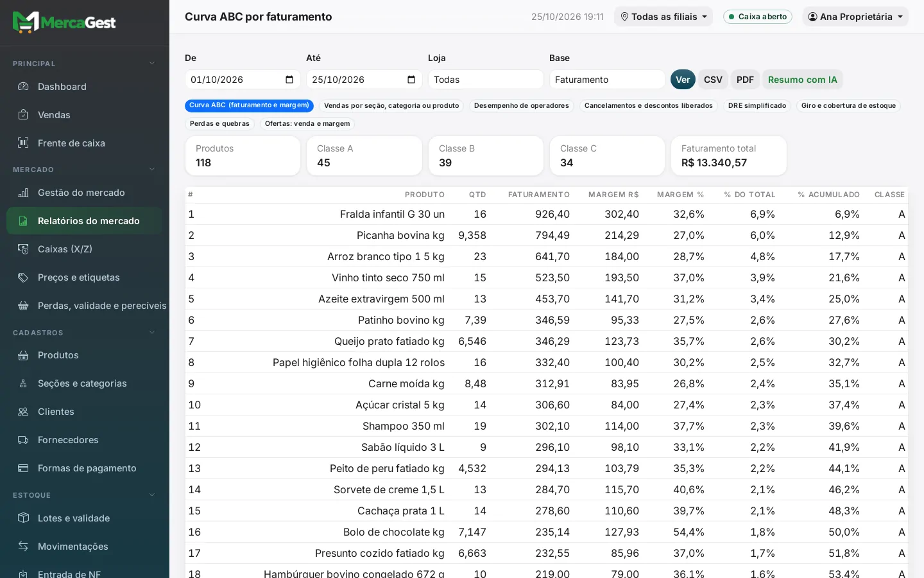The height and width of the screenshot is (578, 924).
Task: Export report with the CSV button
Action: (x=713, y=80)
